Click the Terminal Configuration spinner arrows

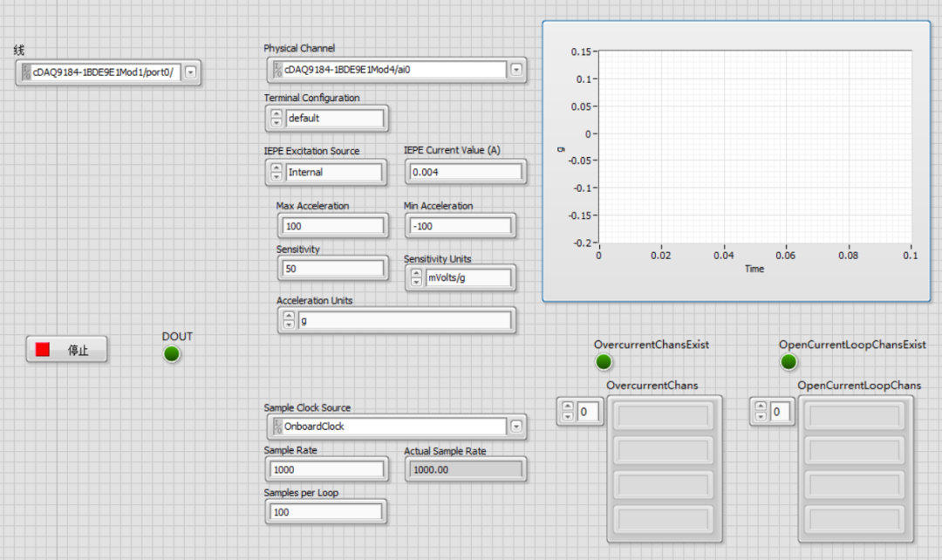click(276, 118)
